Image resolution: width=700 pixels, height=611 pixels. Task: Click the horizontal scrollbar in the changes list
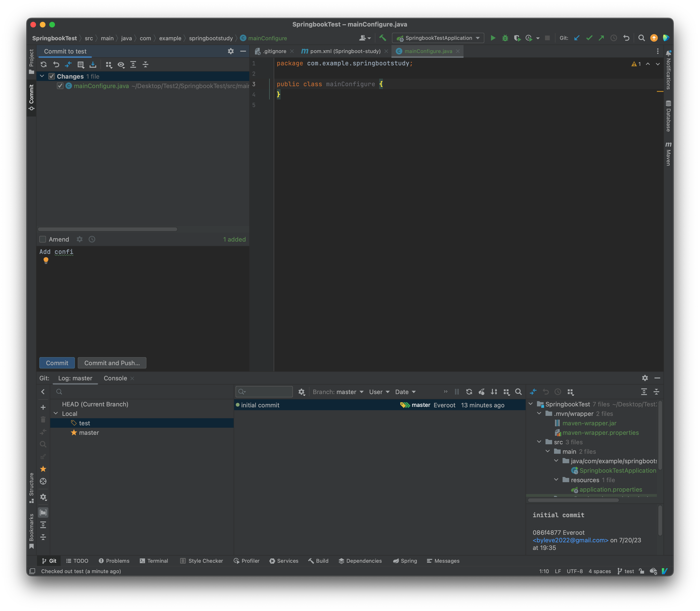point(107,229)
